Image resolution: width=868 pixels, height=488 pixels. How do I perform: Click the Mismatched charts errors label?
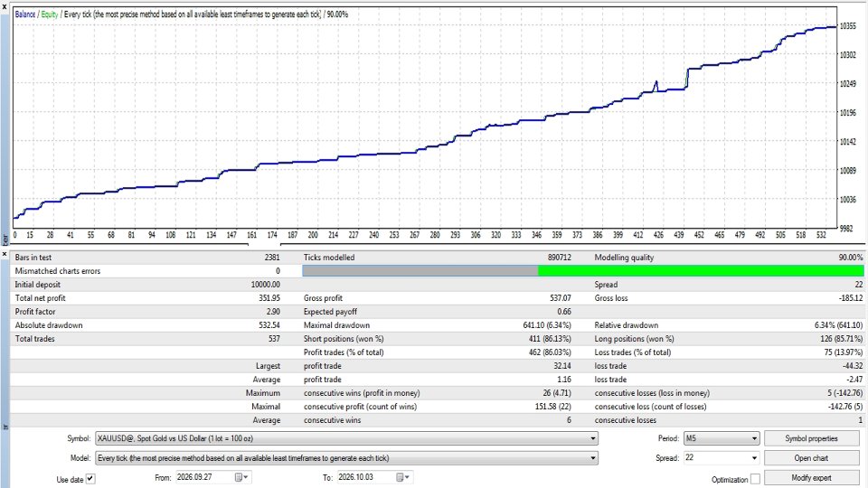(58, 270)
